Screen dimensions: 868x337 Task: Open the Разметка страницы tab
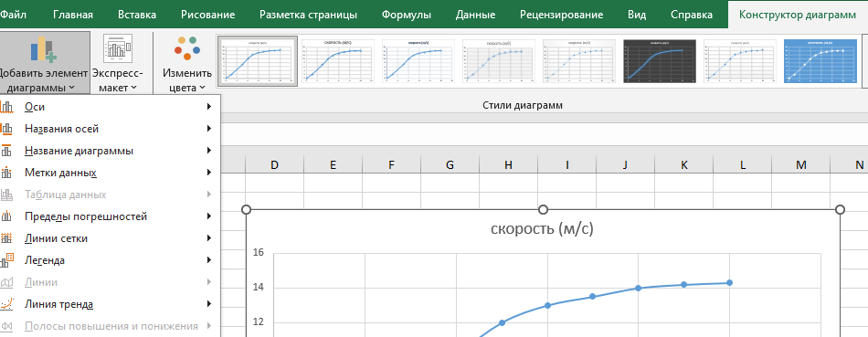(308, 15)
